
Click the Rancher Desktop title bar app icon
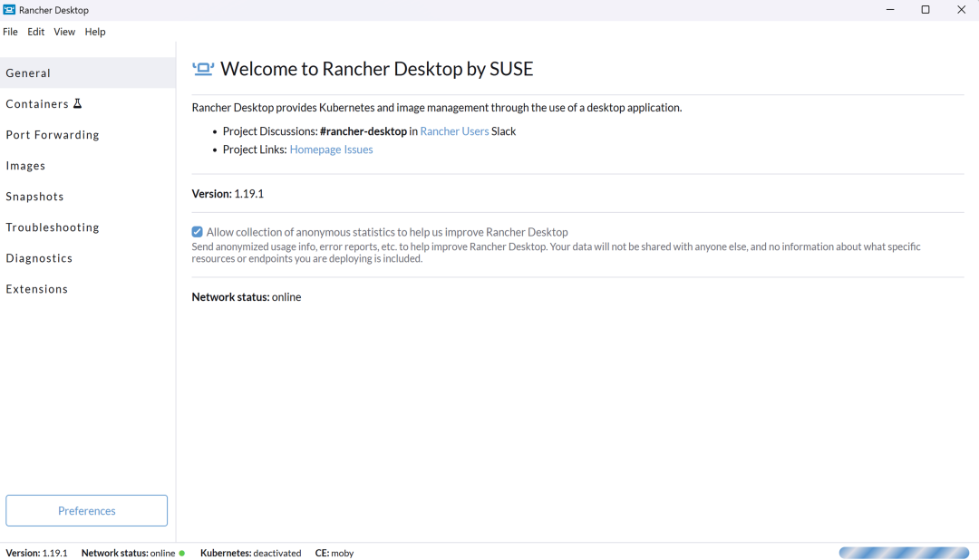tap(9, 9)
